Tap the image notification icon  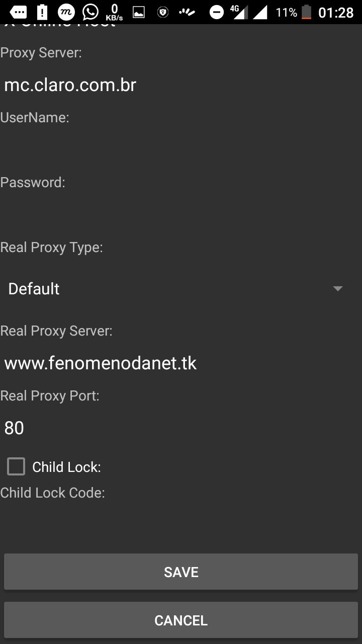tap(139, 12)
